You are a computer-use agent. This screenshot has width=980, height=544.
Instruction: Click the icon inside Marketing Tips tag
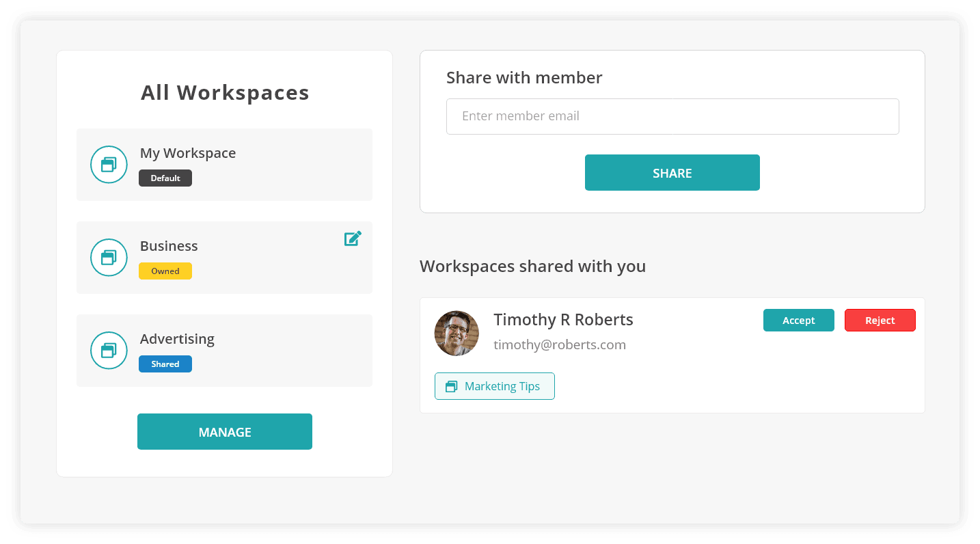point(451,387)
